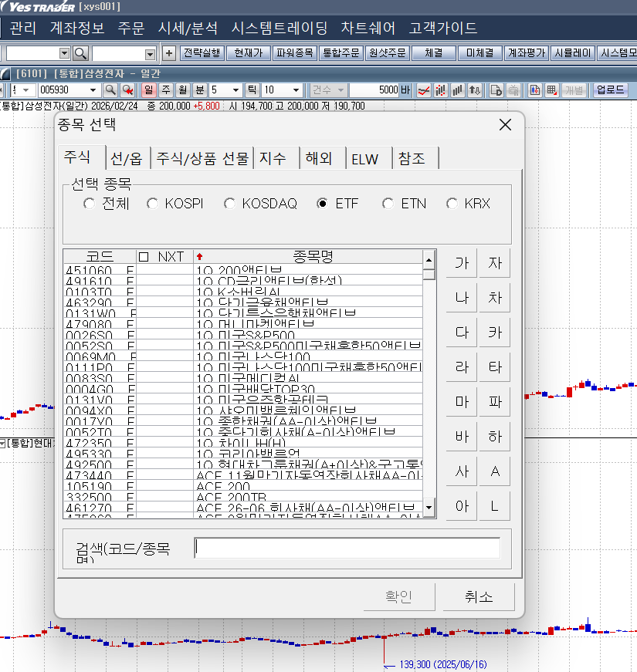Click the magnifier search icon beside code 005930
Screen dimensions: 637x672
(x=110, y=90)
